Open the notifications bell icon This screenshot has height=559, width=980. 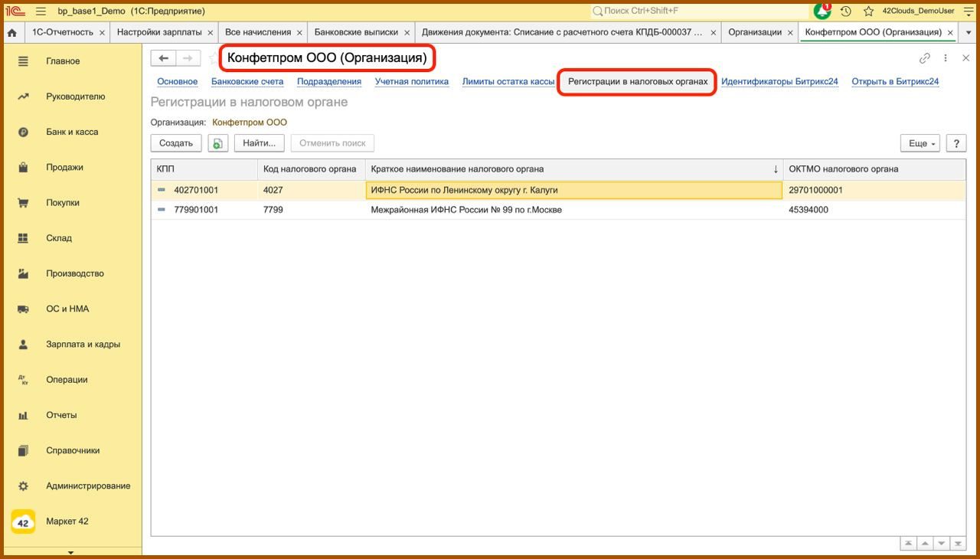822,11
